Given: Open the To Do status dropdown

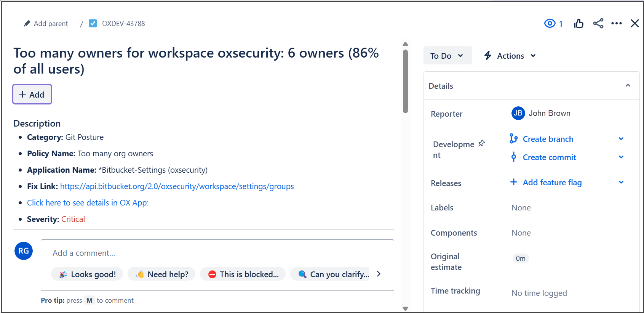Looking at the screenshot, I should tap(447, 56).
